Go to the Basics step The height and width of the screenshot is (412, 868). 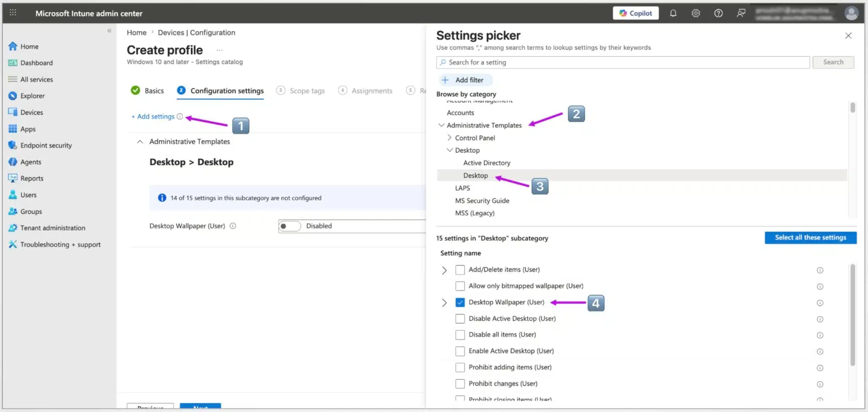pyautogui.click(x=147, y=90)
